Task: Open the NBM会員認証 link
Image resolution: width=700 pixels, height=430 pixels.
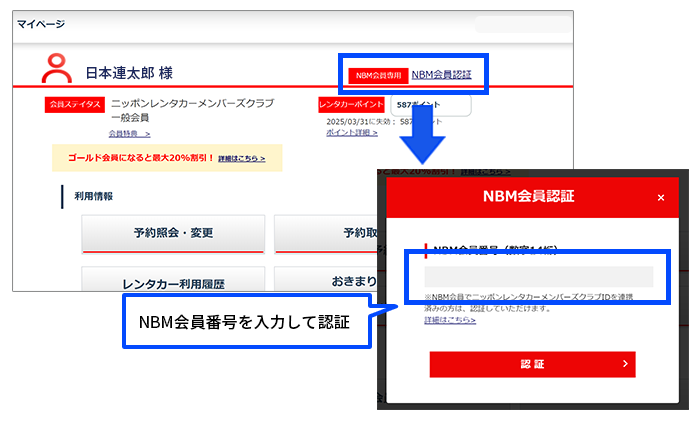Action: point(441,75)
